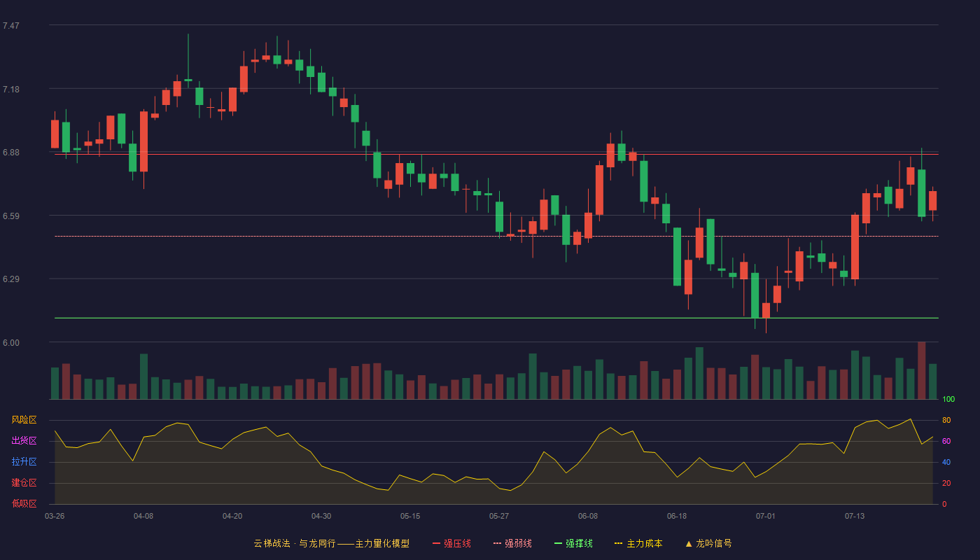Click the 06-18 date label
This screenshot has height=560, width=980.
677,516
